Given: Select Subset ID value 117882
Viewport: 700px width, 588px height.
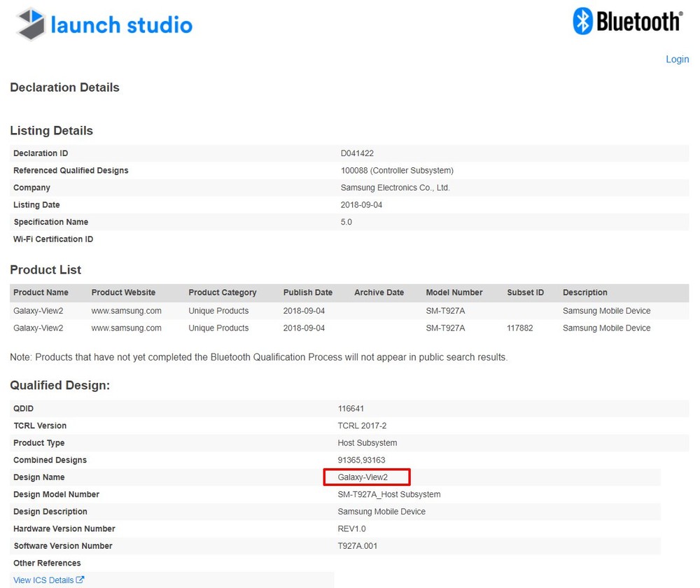Looking at the screenshot, I should pos(519,328).
